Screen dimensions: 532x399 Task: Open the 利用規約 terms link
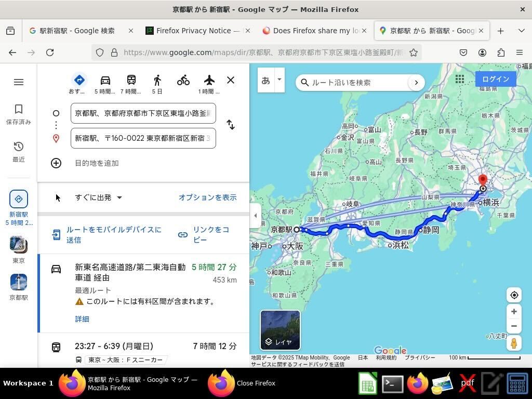tap(386, 357)
